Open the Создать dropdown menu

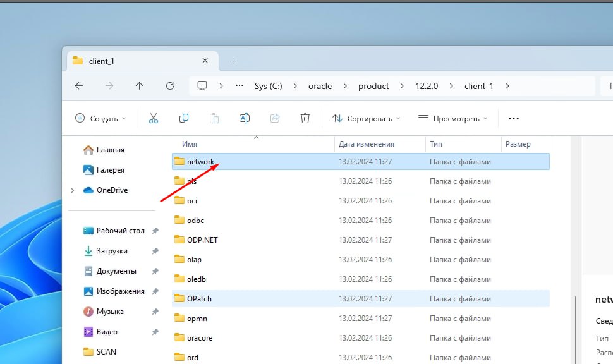[x=100, y=118]
